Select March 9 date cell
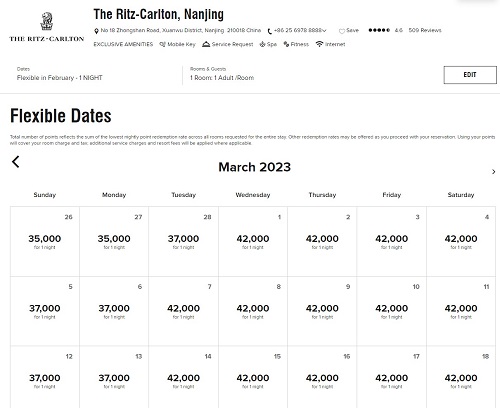The width and height of the screenshot is (500, 408). click(x=322, y=311)
